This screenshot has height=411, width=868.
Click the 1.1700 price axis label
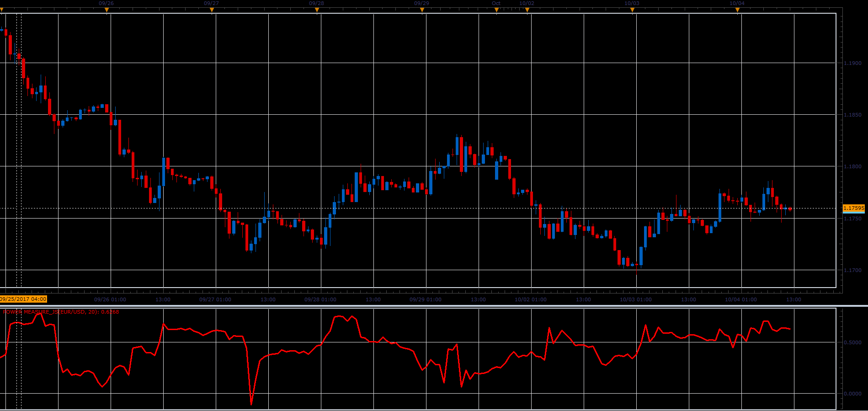tap(852, 270)
